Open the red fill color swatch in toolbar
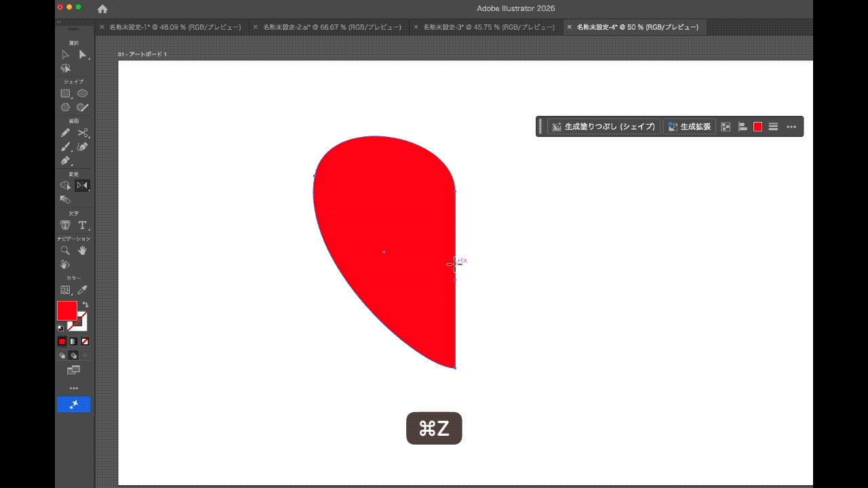The width and height of the screenshot is (868, 488). [x=66, y=311]
